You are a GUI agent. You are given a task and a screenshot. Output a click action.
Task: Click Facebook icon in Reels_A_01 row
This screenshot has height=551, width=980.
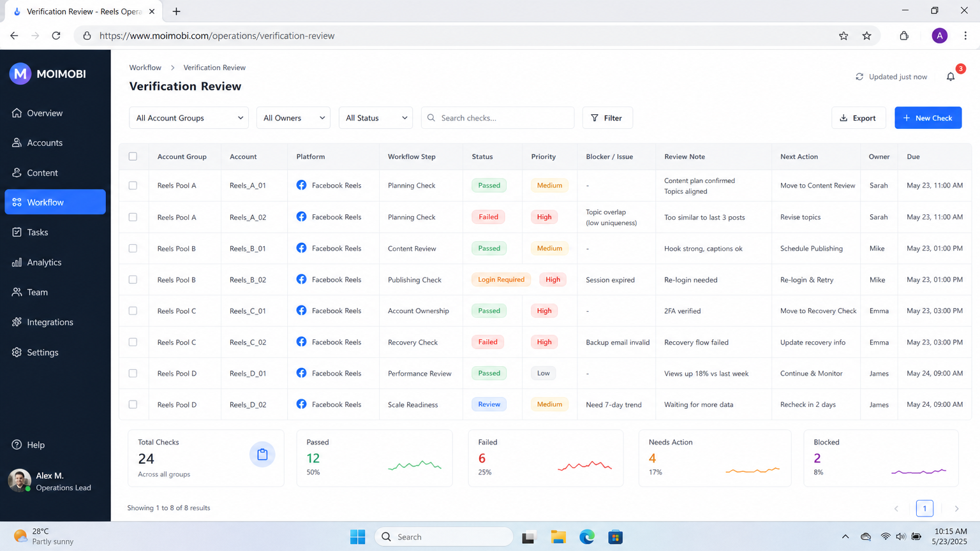pyautogui.click(x=301, y=185)
